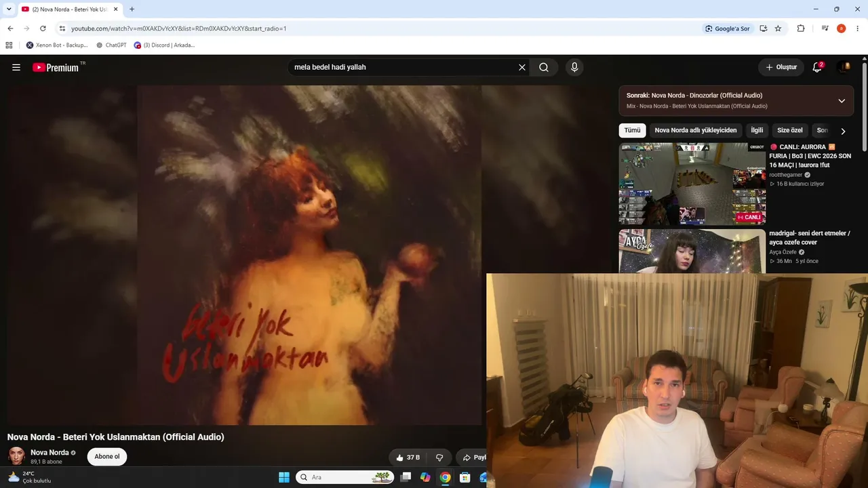868x488 pixels.
Task: Click the YouTube search magnifier button
Action: tap(544, 67)
